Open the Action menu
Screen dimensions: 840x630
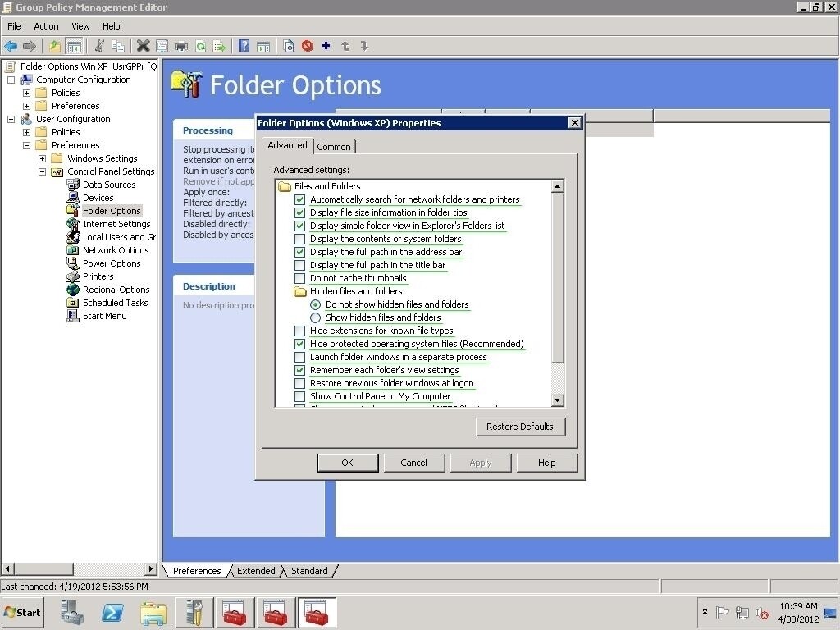coord(46,25)
